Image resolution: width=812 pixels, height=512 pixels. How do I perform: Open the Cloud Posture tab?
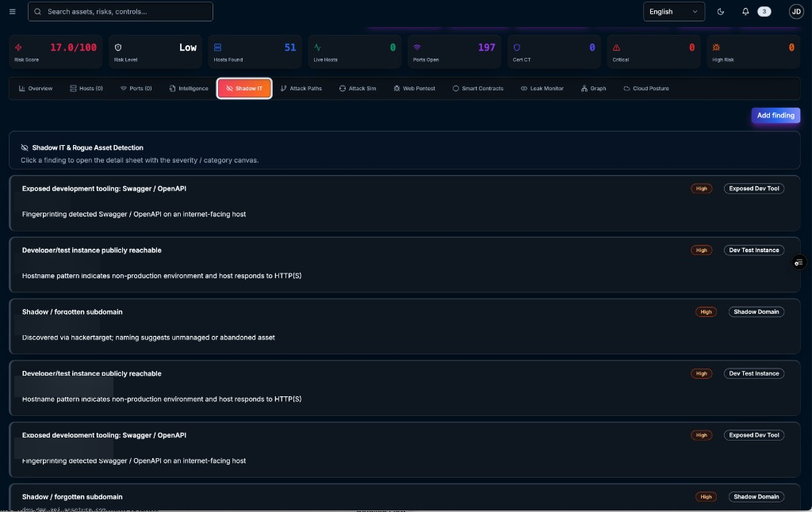(645, 89)
